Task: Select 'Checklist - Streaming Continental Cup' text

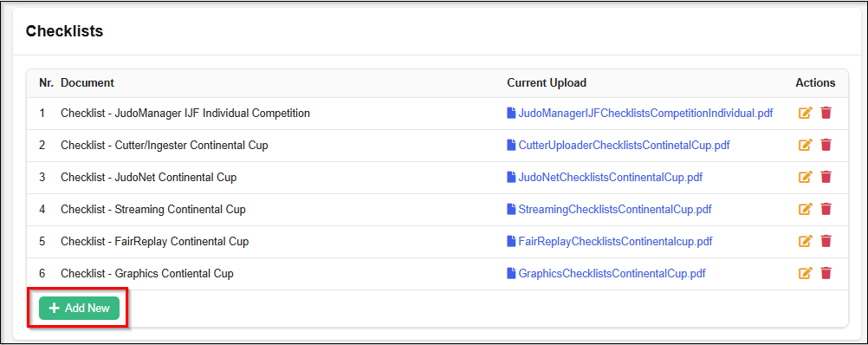Action: click(153, 210)
